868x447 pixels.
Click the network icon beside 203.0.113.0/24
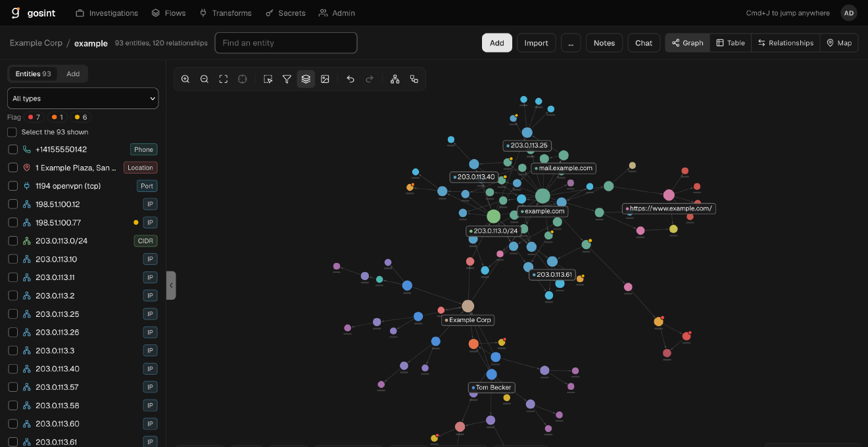coord(27,241)
